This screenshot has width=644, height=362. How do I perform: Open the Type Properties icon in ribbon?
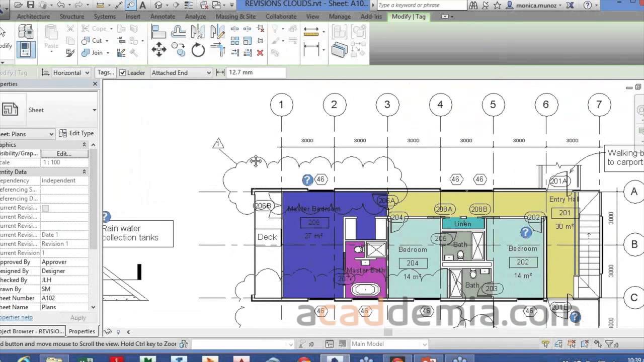click(26, 31)
